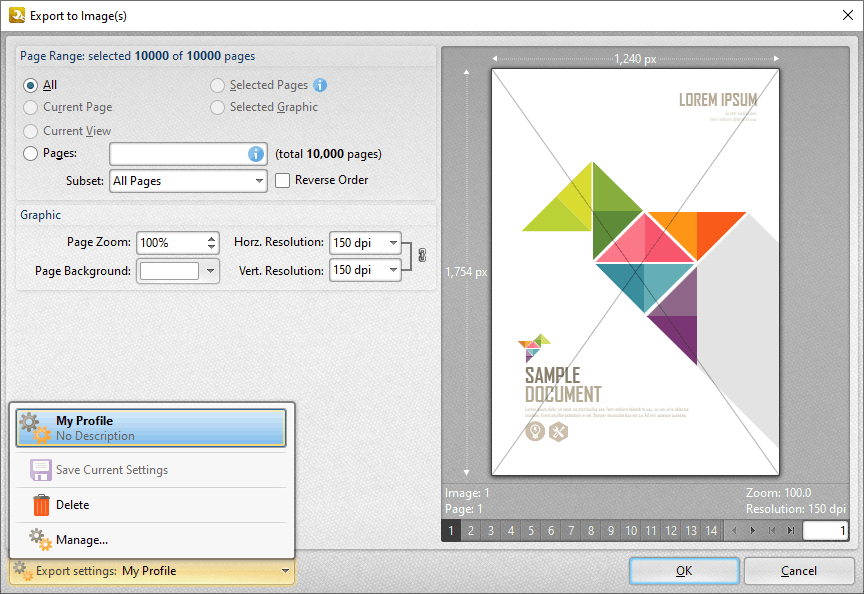The height and width of the screenshot is (594, 864).
Task: Click the info icon inside the Pages field
Action: point(255,153)
